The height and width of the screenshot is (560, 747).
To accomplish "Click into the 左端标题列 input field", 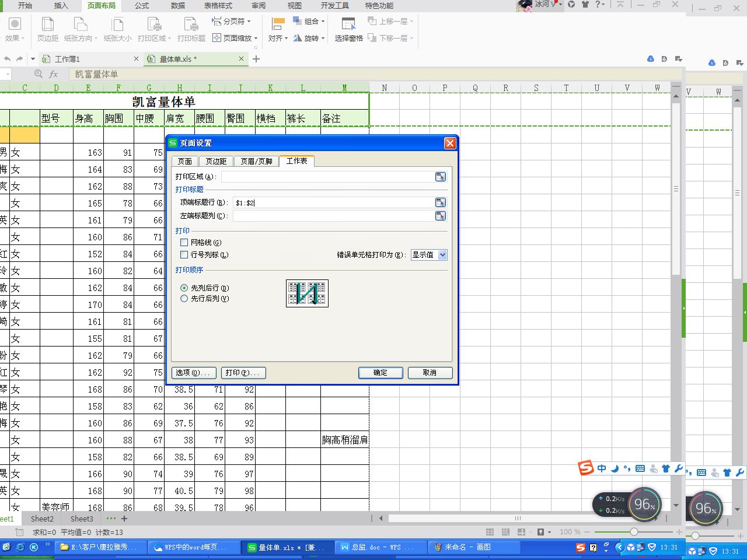I will pos(334,216).
